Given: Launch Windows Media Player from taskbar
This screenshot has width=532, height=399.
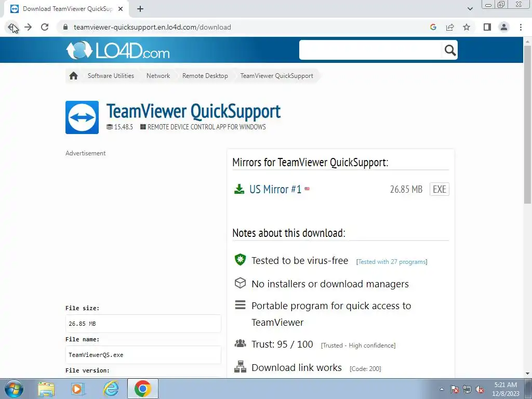Looking at the screenshot, I should [78, 389].
